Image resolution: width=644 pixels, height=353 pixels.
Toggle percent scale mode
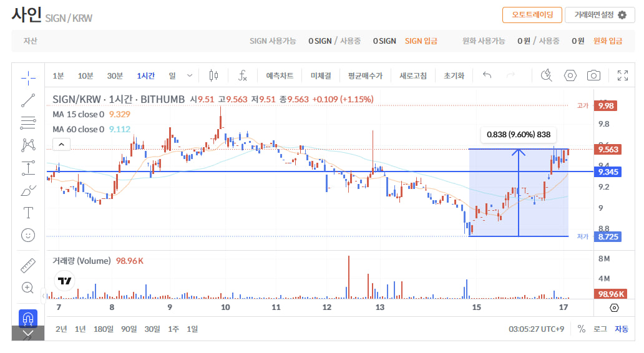pyautogui.click(x=581, y=329)
